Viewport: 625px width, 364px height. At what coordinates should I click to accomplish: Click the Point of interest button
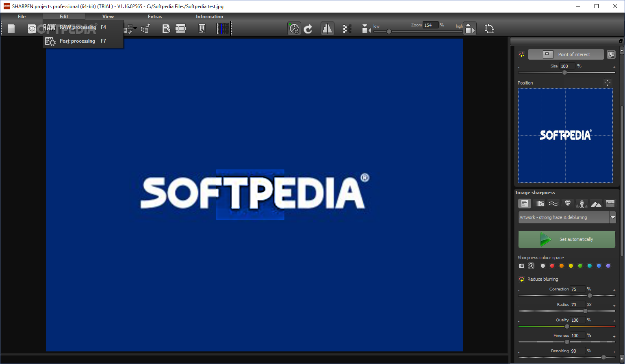[566, 54]
